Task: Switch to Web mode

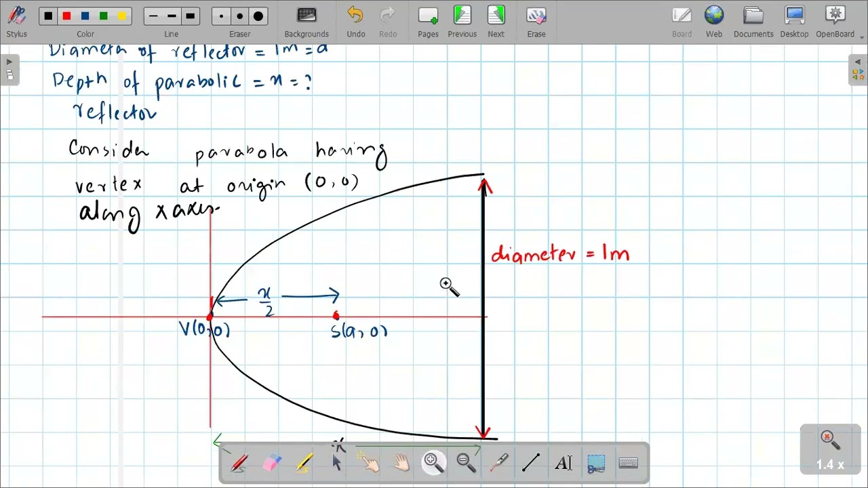Action: coord(714,22)
